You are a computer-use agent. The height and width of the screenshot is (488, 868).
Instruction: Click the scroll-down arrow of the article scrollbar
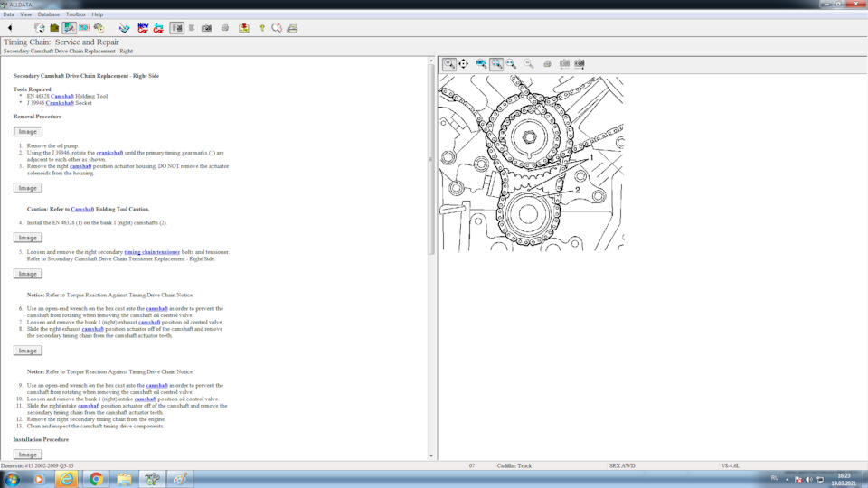(x=431, y=456)
